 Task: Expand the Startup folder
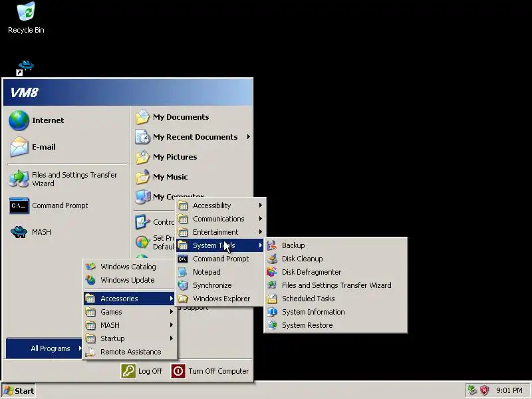(x=129, y=338)
